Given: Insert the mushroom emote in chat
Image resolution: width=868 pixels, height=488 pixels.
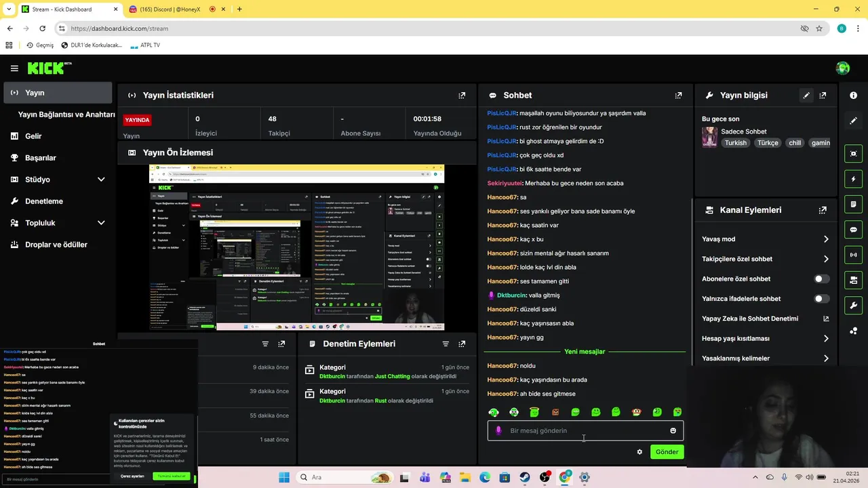Looking at the screenshot, I should click(637, 412).
